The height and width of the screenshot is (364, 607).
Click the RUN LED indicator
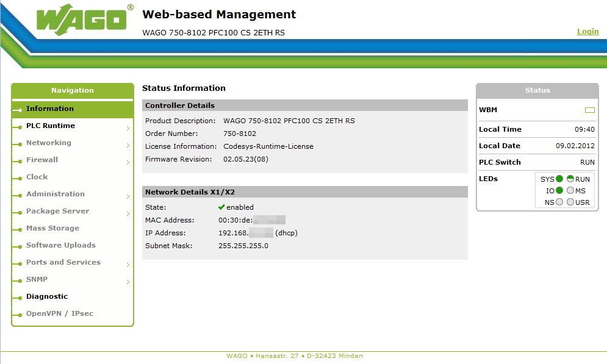point(570,179)
